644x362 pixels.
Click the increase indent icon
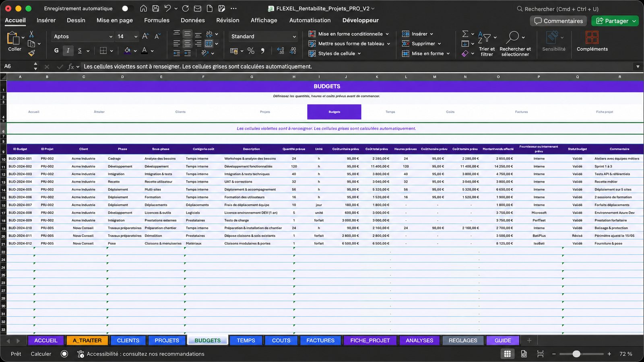pyautogui.click(x=188, y=53)
